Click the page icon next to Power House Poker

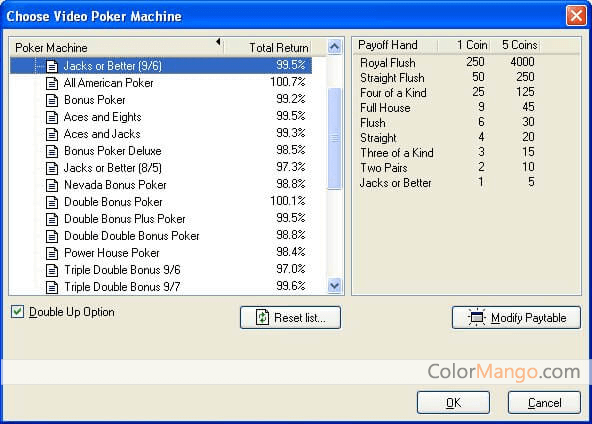click(52, 253)
